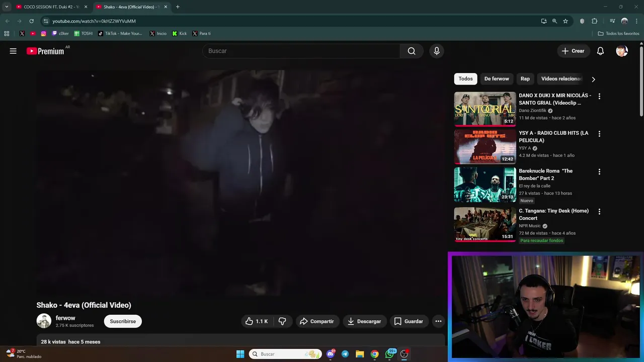Open the YouTube account avatar menu

point(622,51)
